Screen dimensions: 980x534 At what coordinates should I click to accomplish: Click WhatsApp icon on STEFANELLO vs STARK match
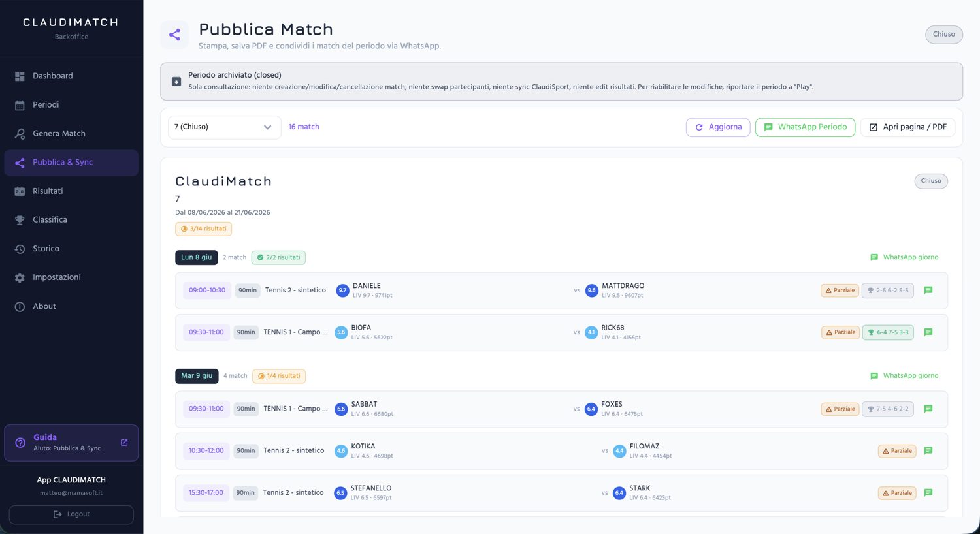pos(928,493)
